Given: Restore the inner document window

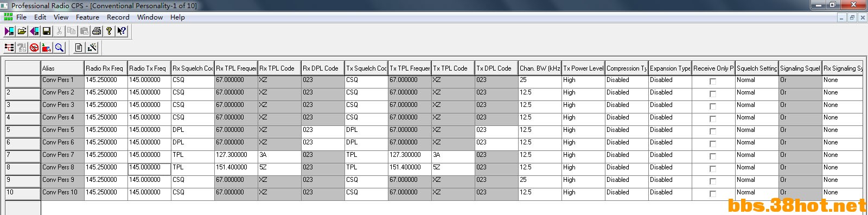Looking at the screenshot, I should click(852, 17).
